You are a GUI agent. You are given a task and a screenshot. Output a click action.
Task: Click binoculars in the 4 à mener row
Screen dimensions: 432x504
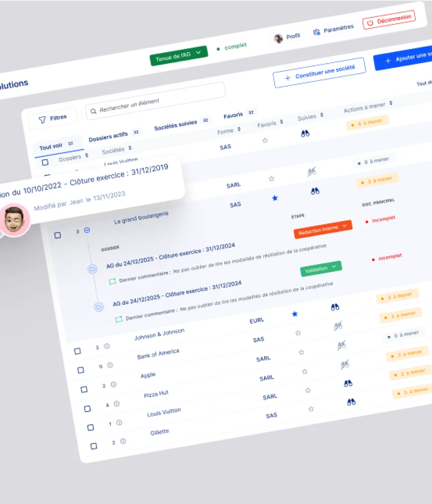click(x=305, y=133)
